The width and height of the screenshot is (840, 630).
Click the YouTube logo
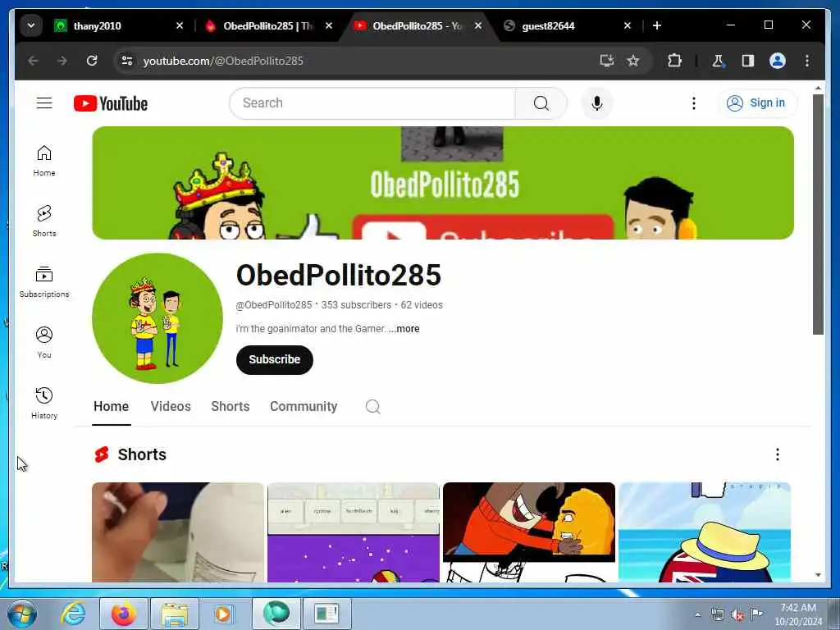pyautogui.click(x=111, y=103)
